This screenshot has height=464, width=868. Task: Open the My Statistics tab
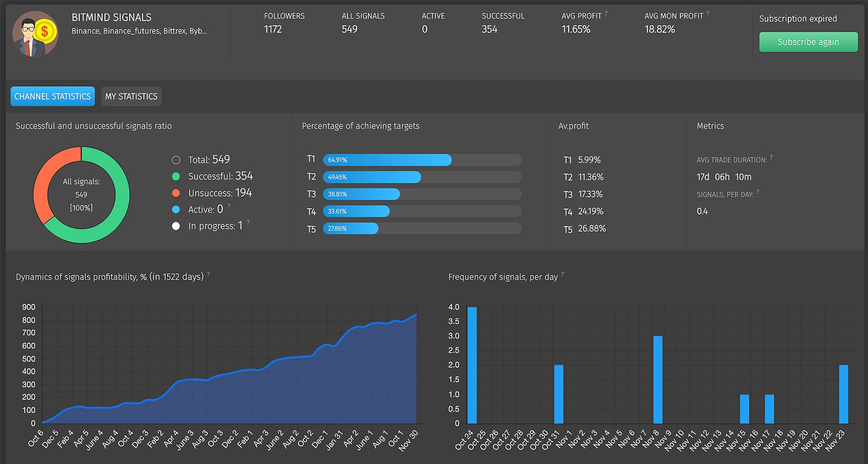(131, 96)
